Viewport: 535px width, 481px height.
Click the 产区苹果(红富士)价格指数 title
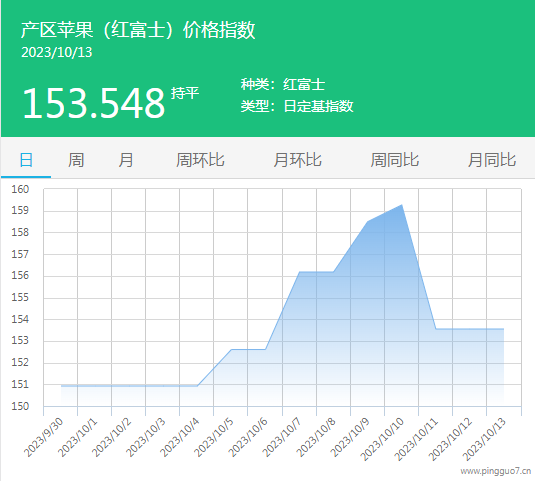[138, 30]
